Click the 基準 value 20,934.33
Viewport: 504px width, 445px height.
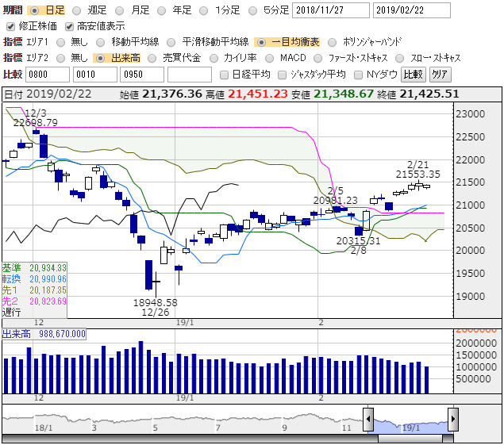click(48, 268)
